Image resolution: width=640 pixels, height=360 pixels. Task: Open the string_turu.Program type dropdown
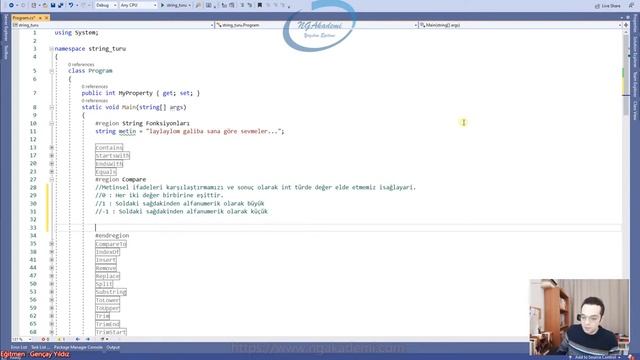317,25
